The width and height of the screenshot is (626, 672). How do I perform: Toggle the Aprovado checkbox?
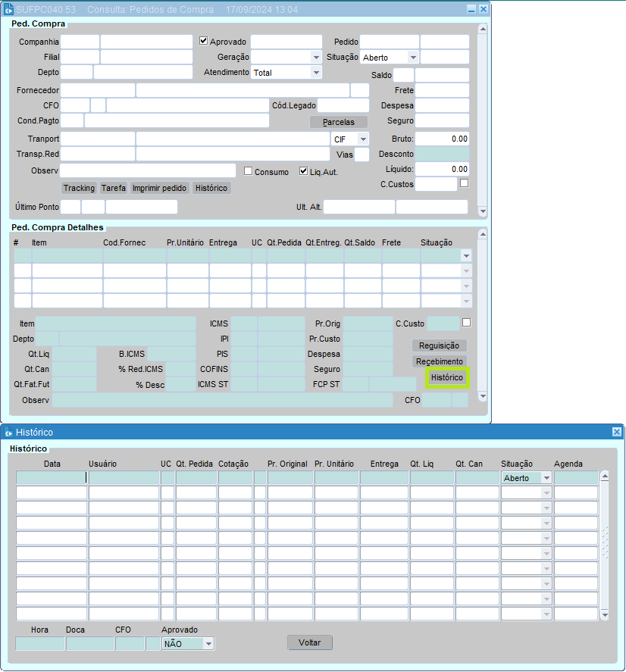tap(203, 41)
